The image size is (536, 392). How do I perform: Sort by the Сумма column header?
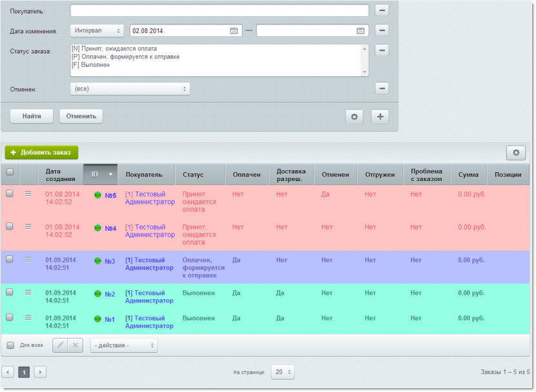coord(468,175)
